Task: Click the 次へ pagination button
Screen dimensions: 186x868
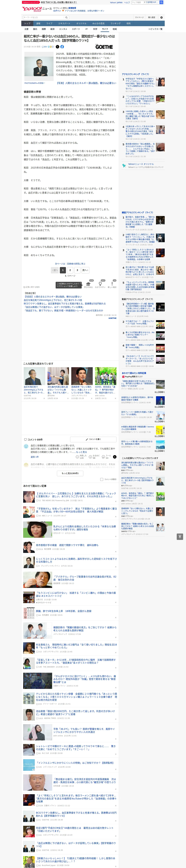Action: point(85,270)
